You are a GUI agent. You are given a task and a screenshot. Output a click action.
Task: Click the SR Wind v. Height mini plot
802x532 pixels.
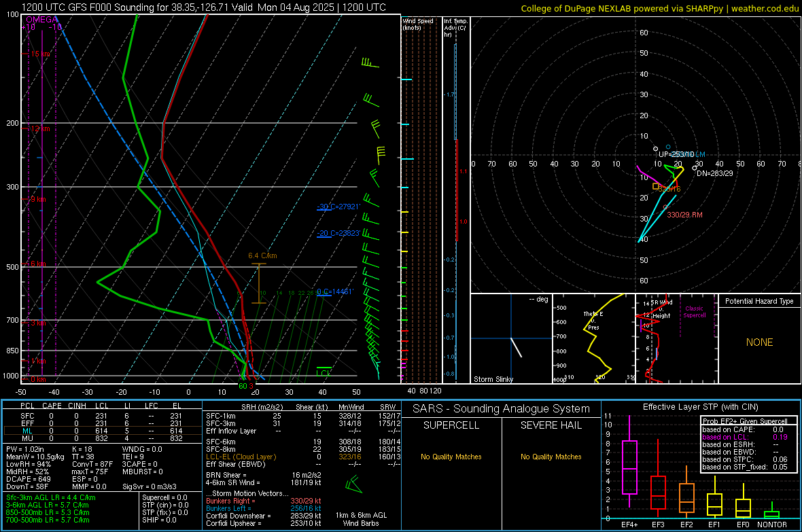(677, 338)
